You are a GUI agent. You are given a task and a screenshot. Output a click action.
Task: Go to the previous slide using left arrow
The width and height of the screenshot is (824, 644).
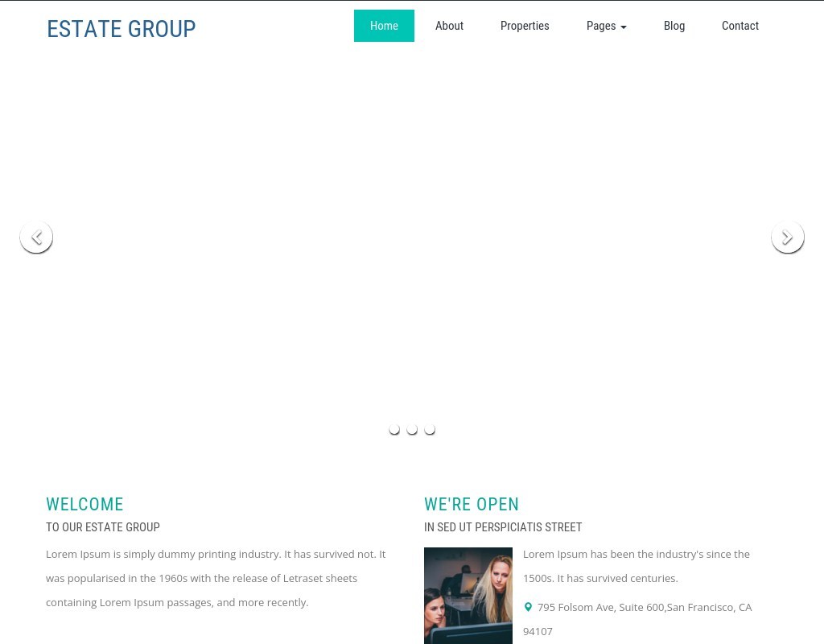[x=36, y=237]
